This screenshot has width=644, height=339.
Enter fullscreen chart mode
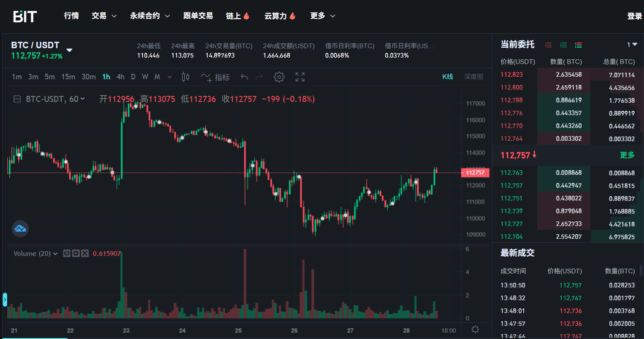(x=300, y=77)
